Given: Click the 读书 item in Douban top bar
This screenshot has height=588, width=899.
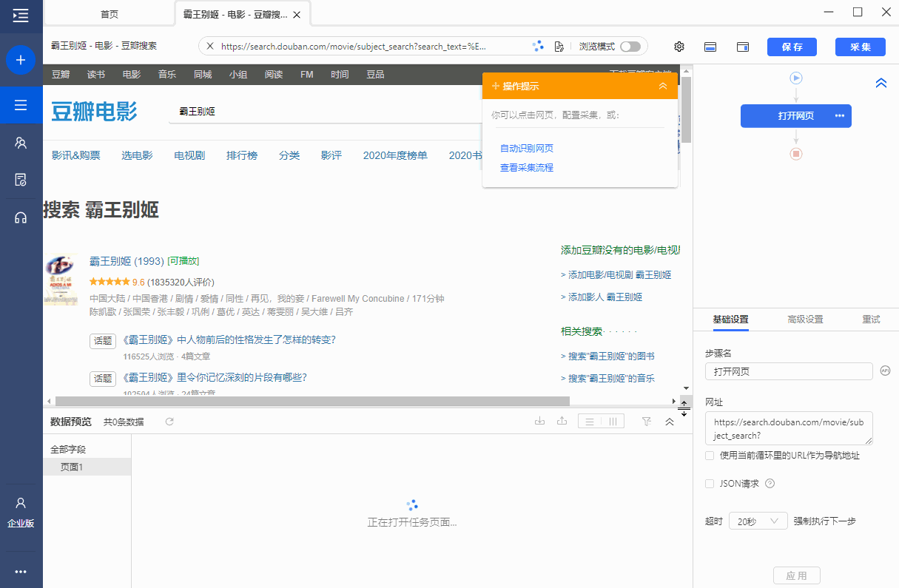Looking at the screenshot, I should [x=96, y=75].
